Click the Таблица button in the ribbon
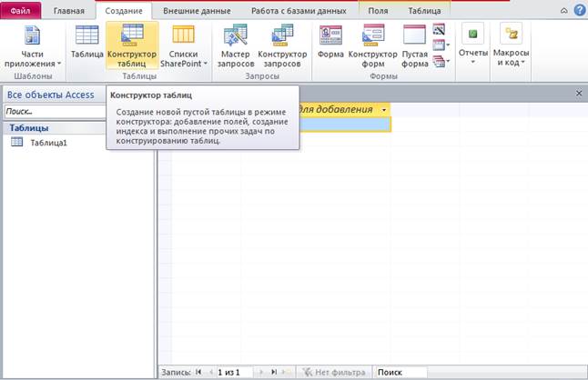Viewport: 588px width, 380px height. click(87, 41)
